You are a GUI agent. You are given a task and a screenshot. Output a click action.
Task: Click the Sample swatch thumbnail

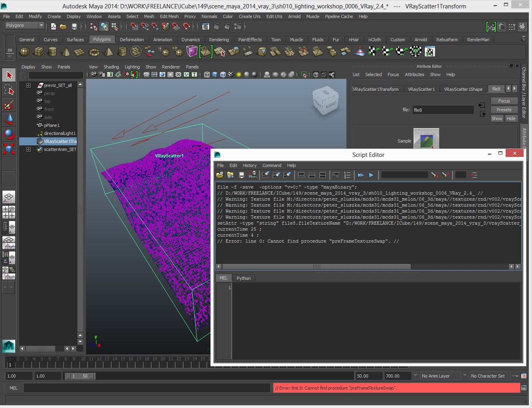[426, 139]
